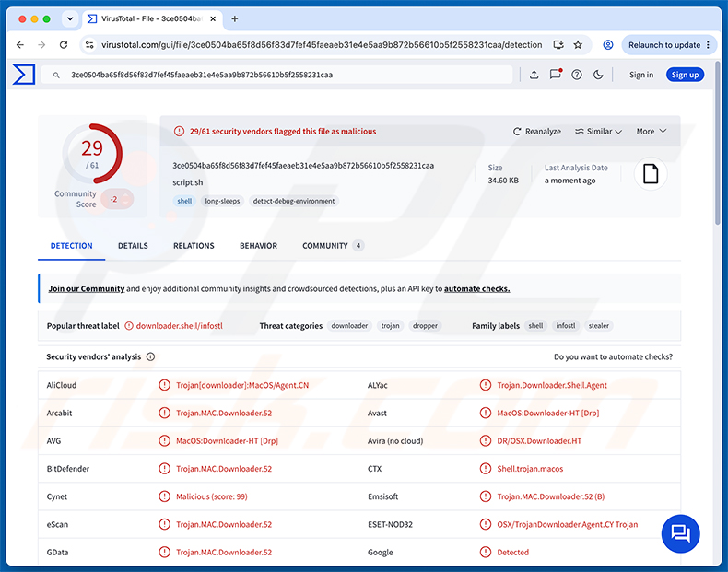This screenshot has height=572, width=728.
Task: Switch to the BEHAVIOR tab
Action: [258, 245]
